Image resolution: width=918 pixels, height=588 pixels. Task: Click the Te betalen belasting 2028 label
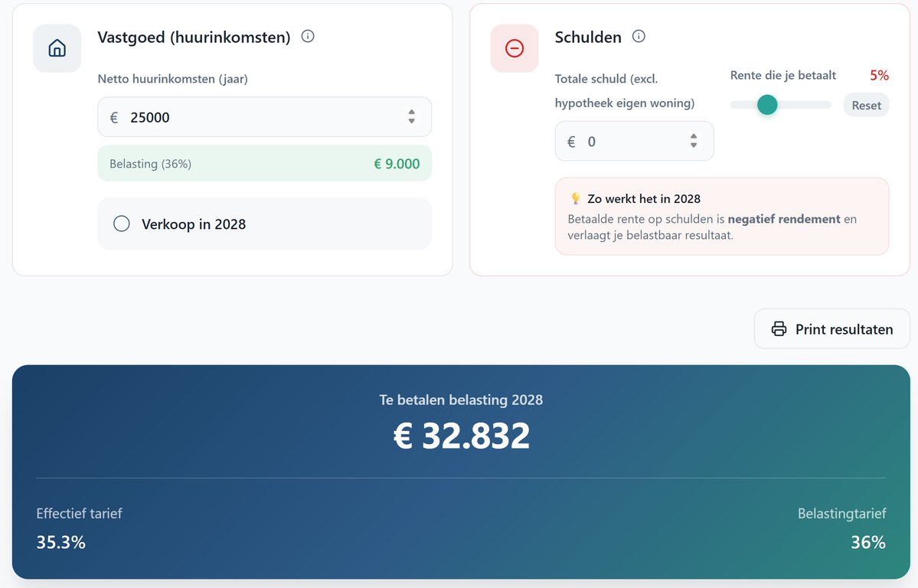pos(462,400)
